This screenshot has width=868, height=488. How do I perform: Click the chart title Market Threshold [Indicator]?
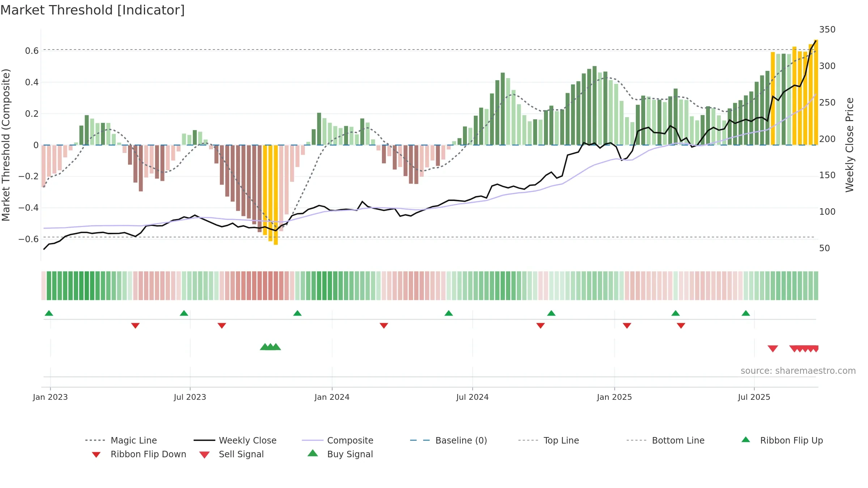click(93, 10)
